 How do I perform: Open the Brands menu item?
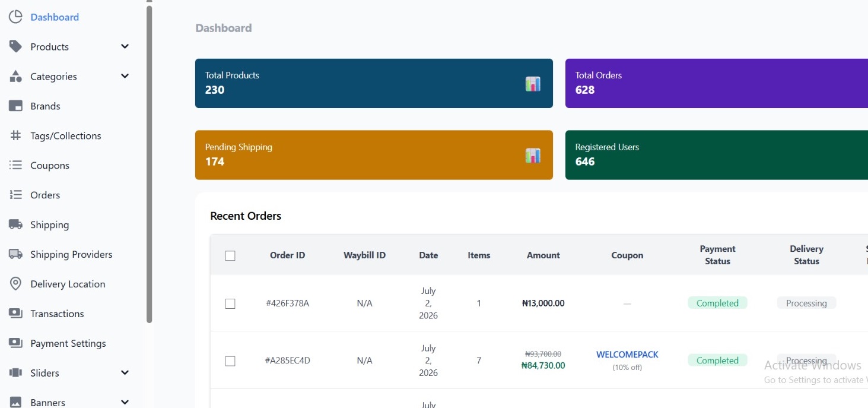(45, 106)
